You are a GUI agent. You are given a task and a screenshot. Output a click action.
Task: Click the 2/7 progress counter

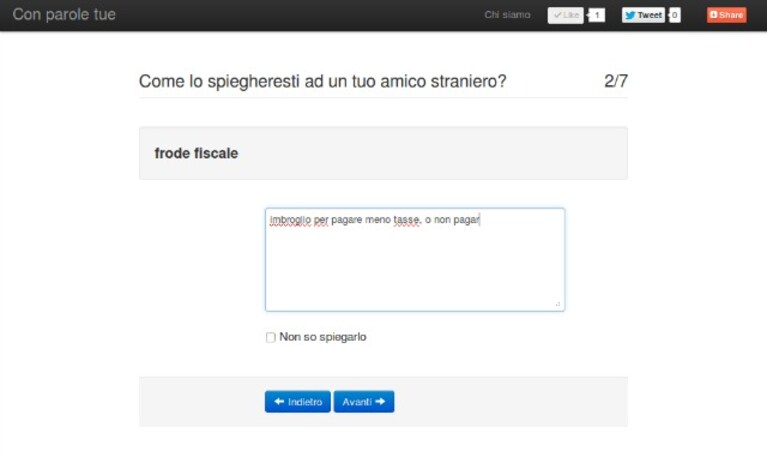click(616, 81)
